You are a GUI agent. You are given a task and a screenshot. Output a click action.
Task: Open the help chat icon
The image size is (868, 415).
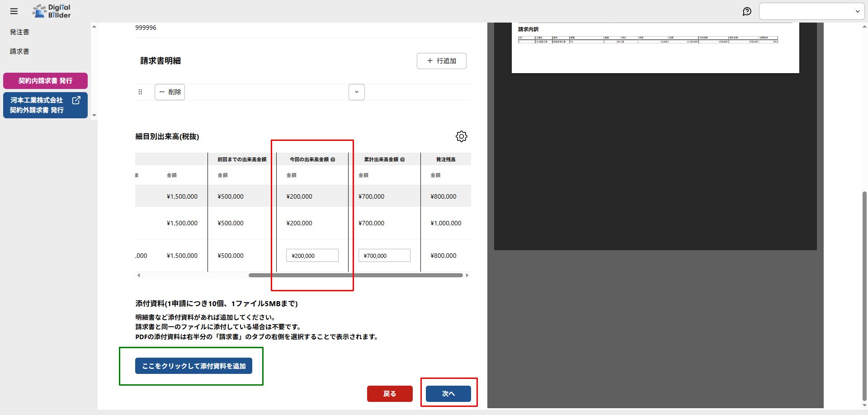(x=747, y=11)
